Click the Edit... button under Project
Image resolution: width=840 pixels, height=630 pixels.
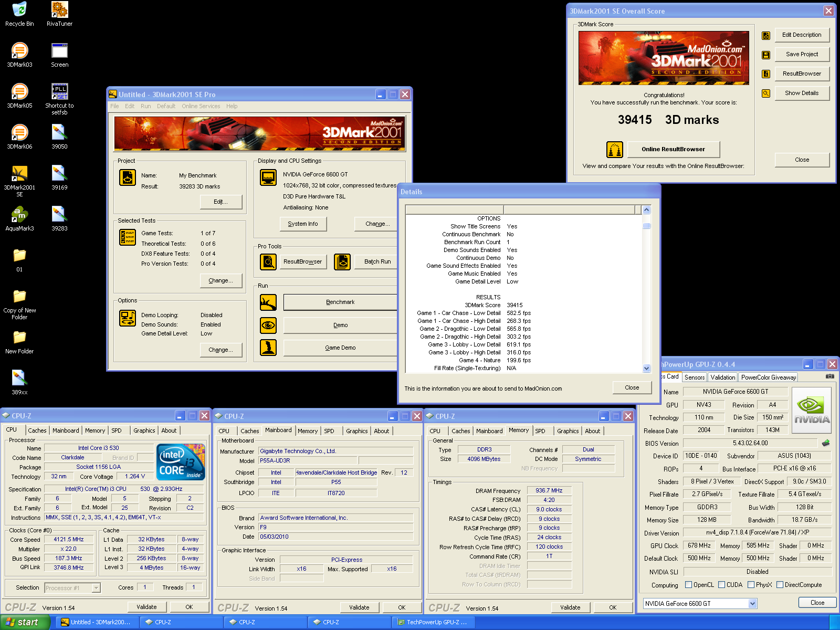[x=221, y=202]
